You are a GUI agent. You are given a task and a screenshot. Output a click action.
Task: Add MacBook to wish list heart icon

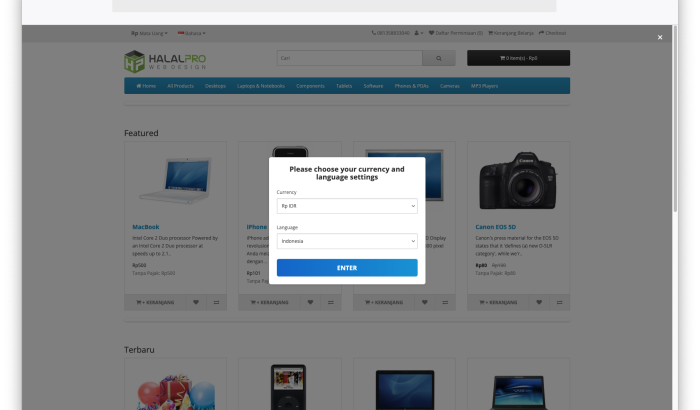click(196, 302)
